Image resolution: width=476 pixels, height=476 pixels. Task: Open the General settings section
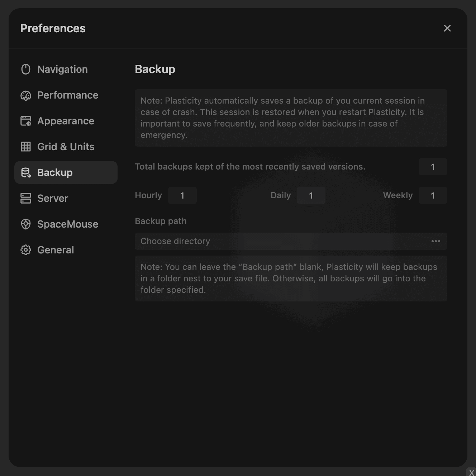(56, 250)
